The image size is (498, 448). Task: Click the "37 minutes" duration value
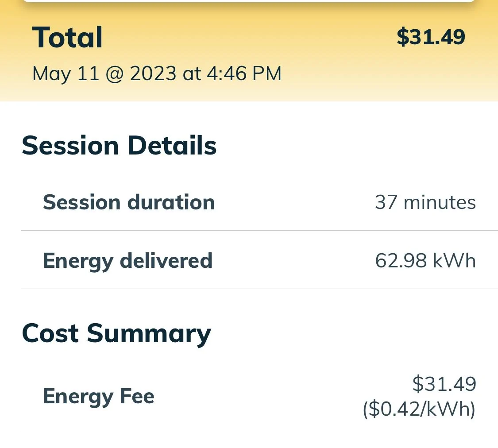(425, 202)
